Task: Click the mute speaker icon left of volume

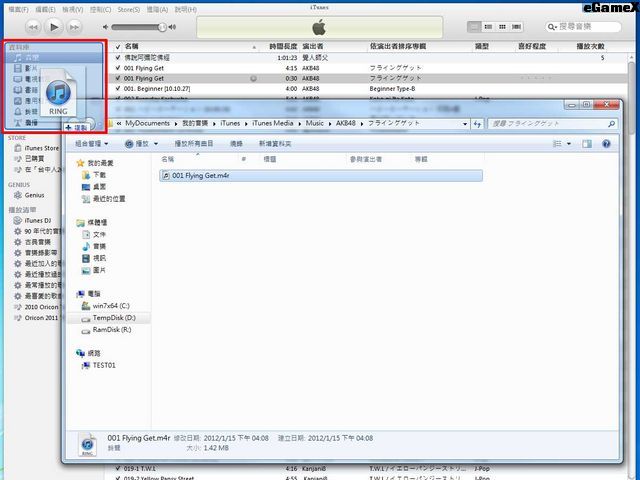Action: (x=106, y=27)
